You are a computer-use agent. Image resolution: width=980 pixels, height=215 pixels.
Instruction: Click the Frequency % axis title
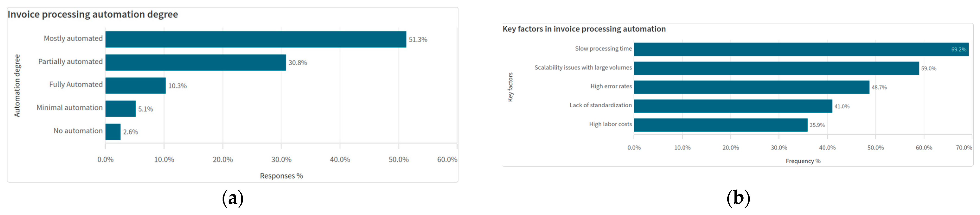[x=803, y=161]
